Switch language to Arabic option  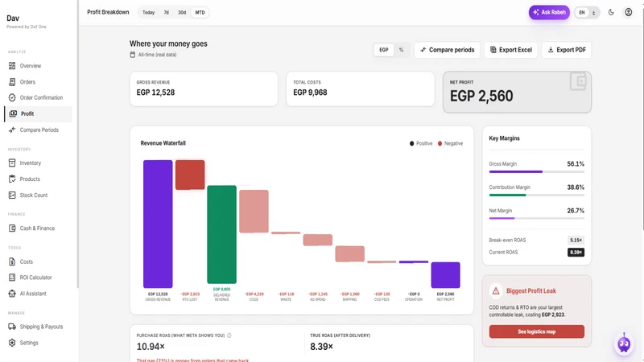coord(594,13)
